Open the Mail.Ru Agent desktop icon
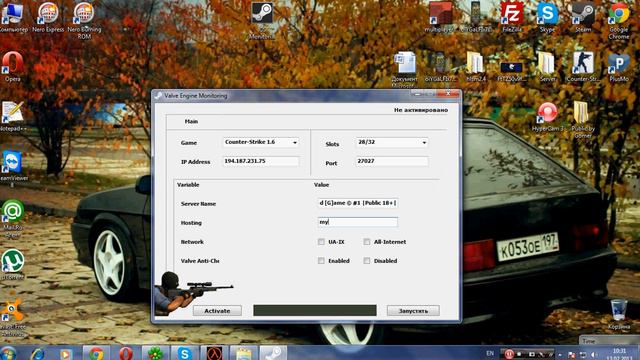640x360 pixels. pos(13,218)
